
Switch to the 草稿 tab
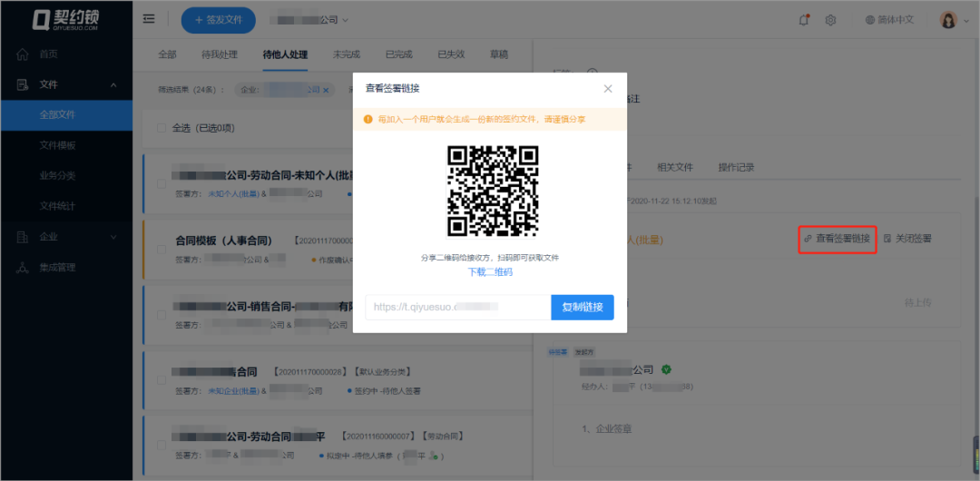pyautogui.click(x=499, y=54)
